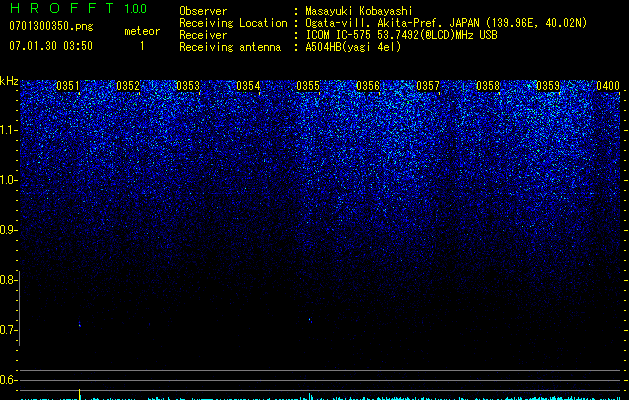Click the 1.0 frequency axis label
The height and width of the screenshot is (400, 629).
coord(8,180)
